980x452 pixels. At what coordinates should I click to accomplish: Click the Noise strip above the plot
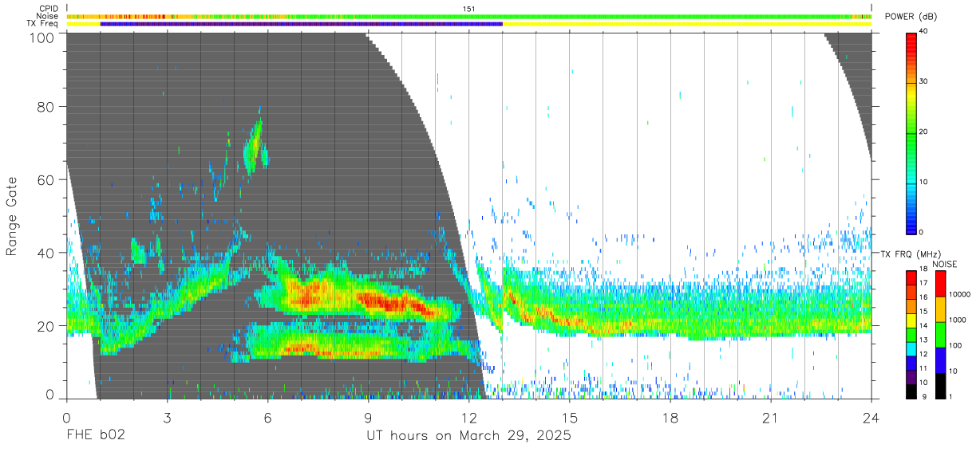click(x=469, y=16)
